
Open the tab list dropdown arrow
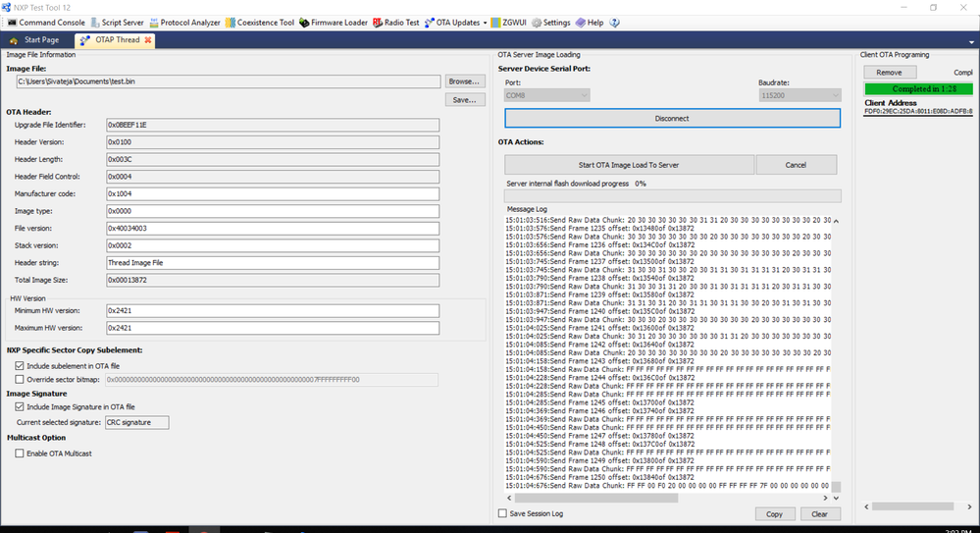[971, 42]
